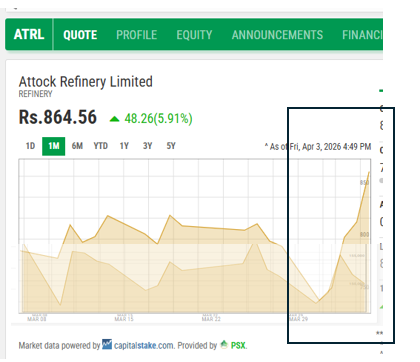Select the 1M chart range

coord(54,146)
